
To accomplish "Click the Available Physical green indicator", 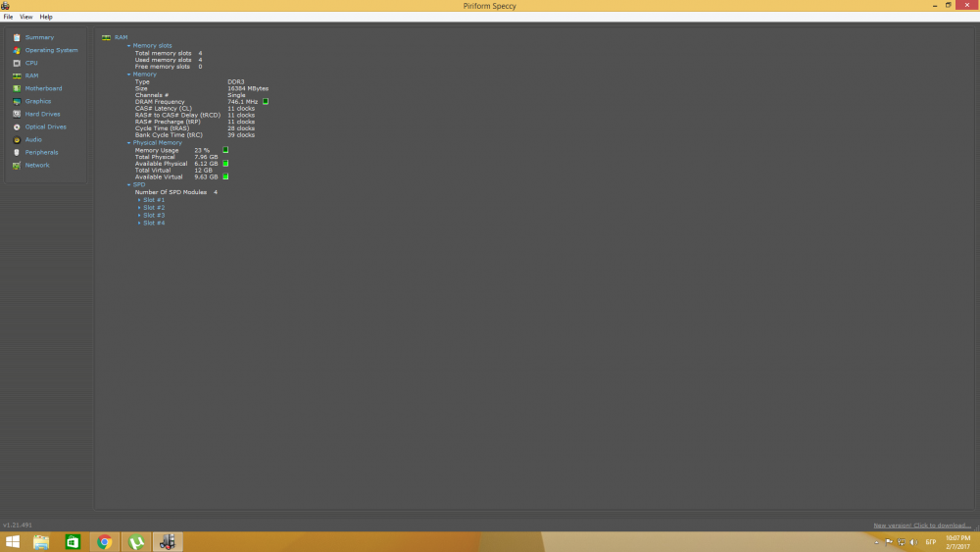I will [x=225, y=163].
